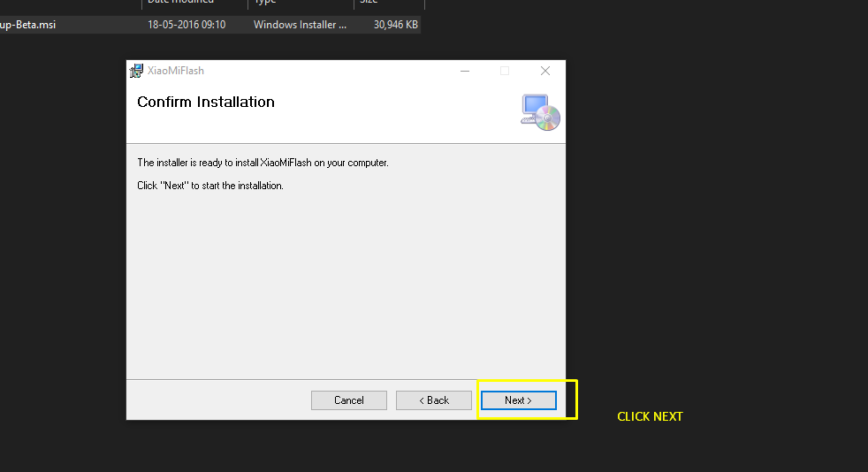Click the Confirm Installation heading text
Image resolution: width=868 pixels, height=472 pixels.
tap(206, 102)
